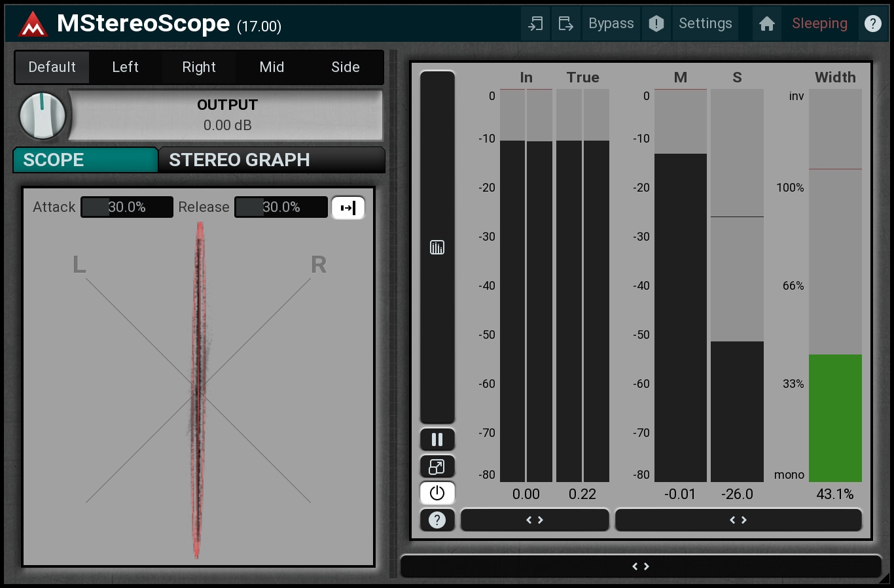Open the meter panel help icon
The height and width of the screenshot is (588, 894).
coord(437,520)
